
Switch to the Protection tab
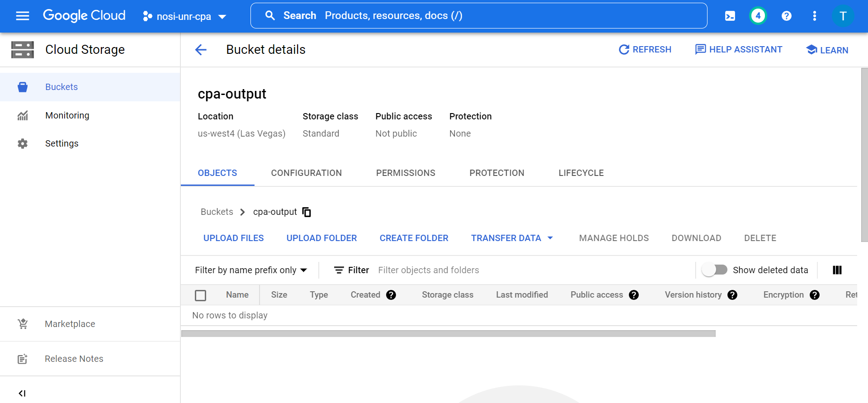click(x=497, y=173)
